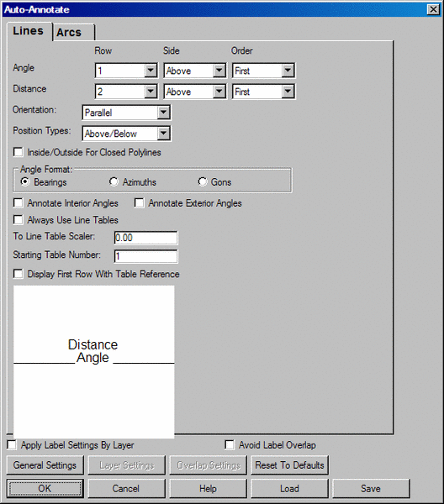Expand the Distance Side dropdown

click(194, 92)
